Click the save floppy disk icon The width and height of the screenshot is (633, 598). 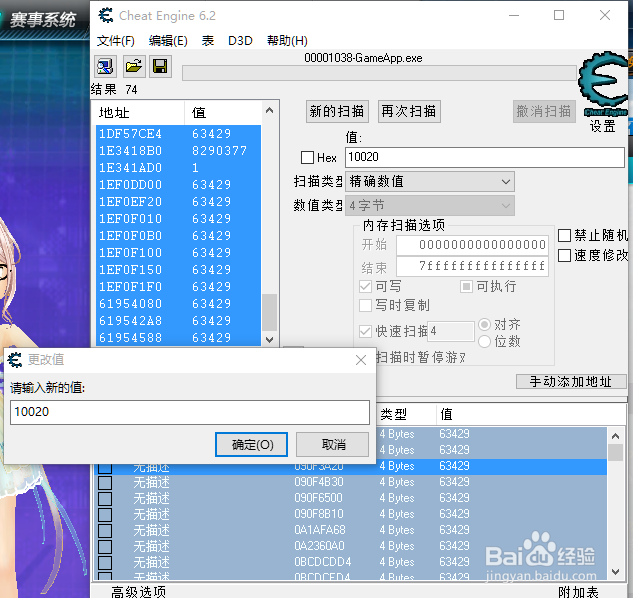[160, 66]
